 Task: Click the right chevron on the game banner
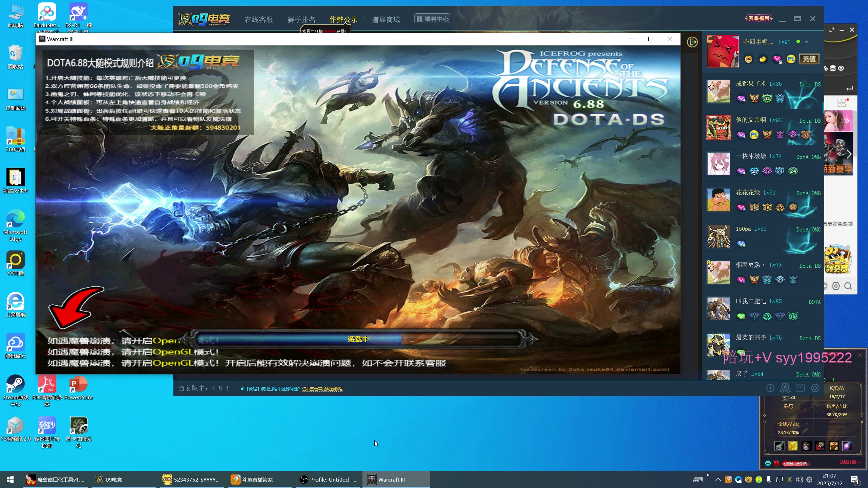(x=849, y=155)
